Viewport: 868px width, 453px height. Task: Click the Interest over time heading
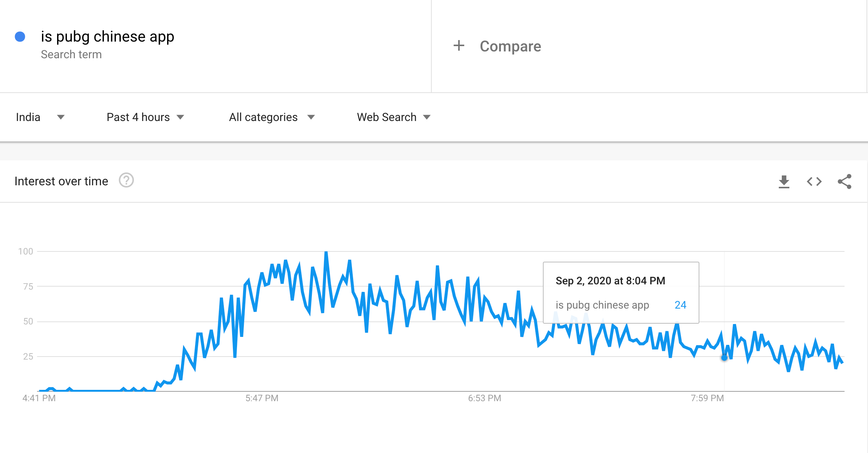[x=61, y=181]
